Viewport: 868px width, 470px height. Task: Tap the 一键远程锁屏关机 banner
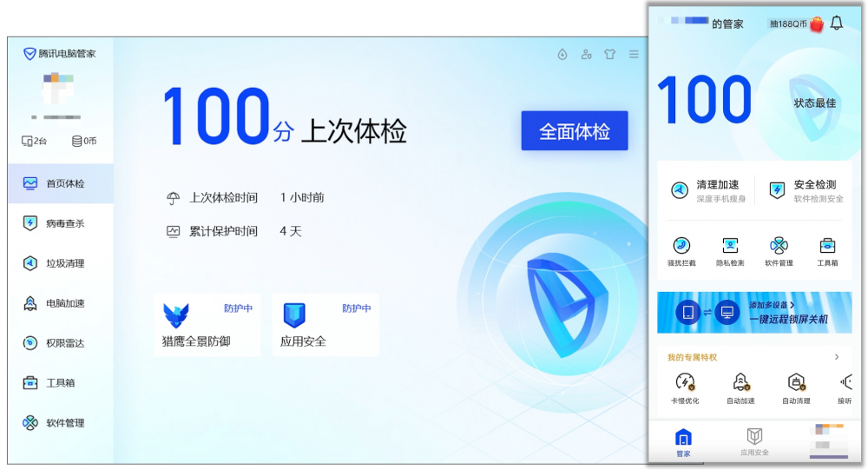tap(754, 313)
